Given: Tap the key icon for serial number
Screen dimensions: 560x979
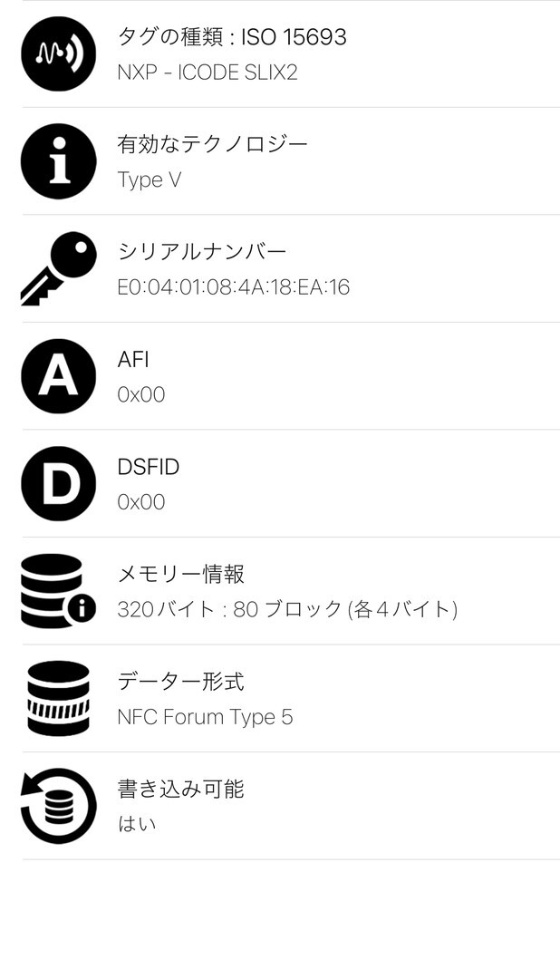Looking at the screenshot, I should pos(58,268).
